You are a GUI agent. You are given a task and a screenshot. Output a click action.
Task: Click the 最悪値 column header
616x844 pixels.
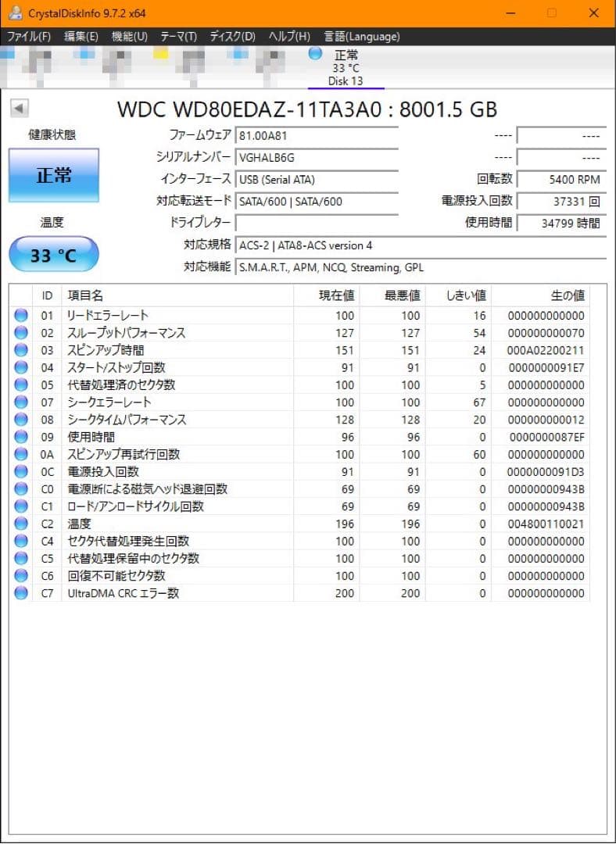point(392,295)
